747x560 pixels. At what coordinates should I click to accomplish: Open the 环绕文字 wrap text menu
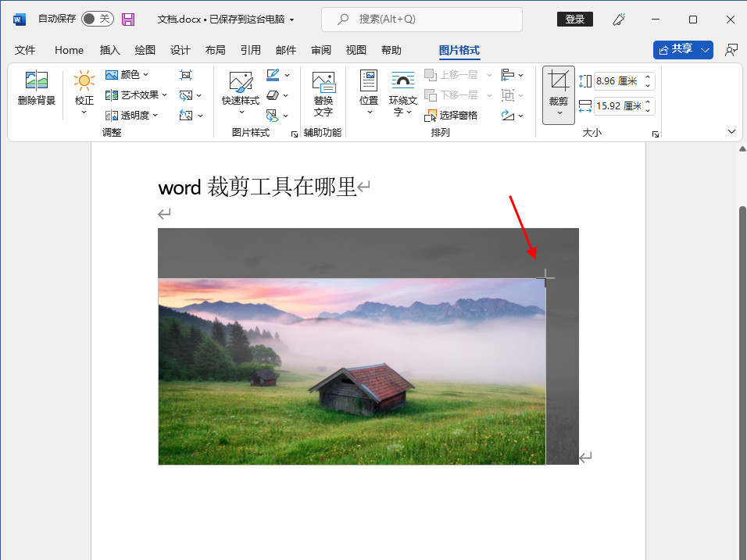403,94
